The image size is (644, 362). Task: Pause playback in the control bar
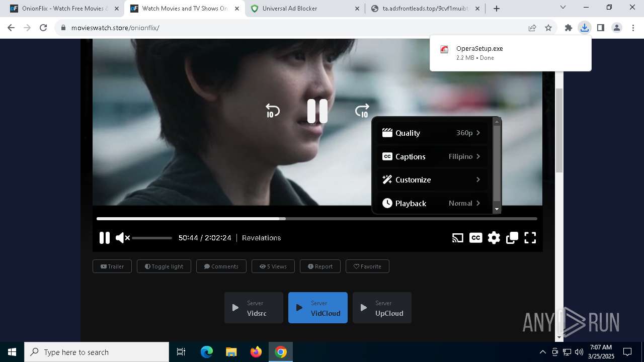point(105,238)
